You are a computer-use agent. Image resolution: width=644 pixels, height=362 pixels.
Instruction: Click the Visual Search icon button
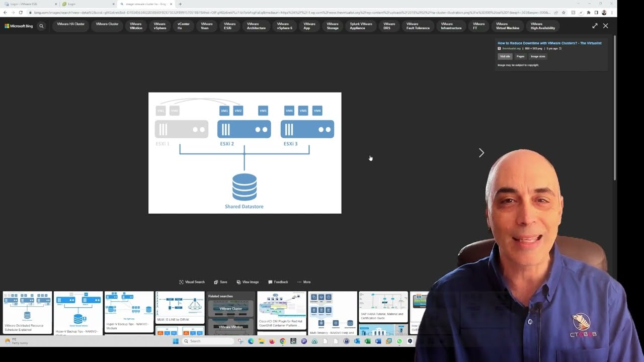(192, 282)
